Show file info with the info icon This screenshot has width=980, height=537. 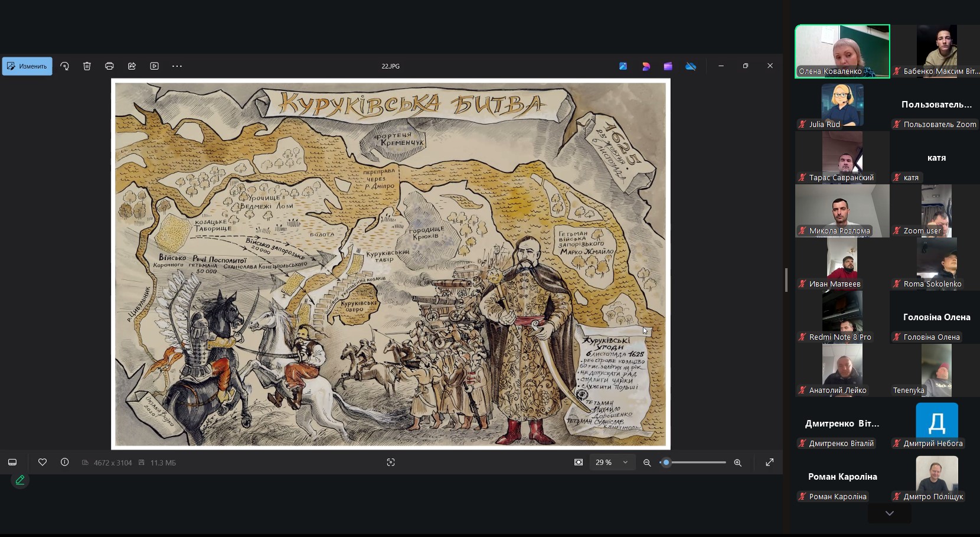65,463
